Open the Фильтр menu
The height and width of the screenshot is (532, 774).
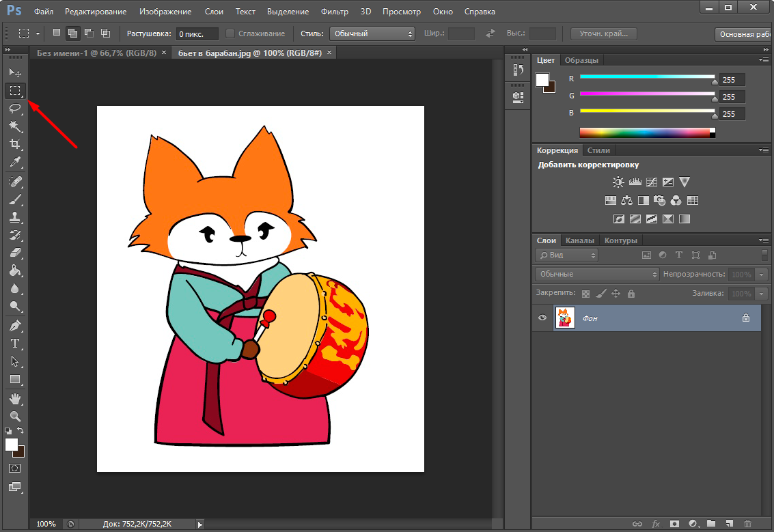(335, 12)
